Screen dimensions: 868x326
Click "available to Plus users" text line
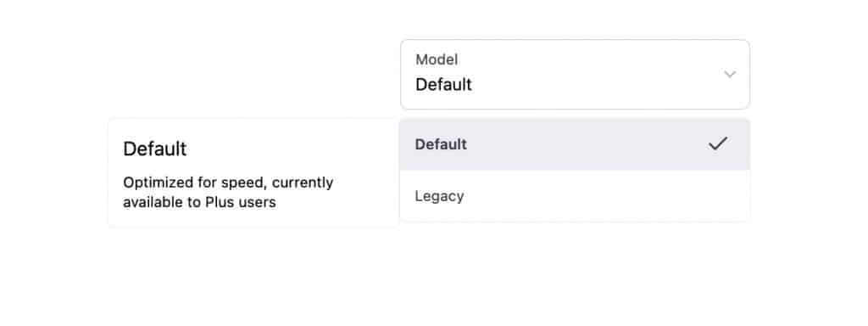(x=199, y=202)
